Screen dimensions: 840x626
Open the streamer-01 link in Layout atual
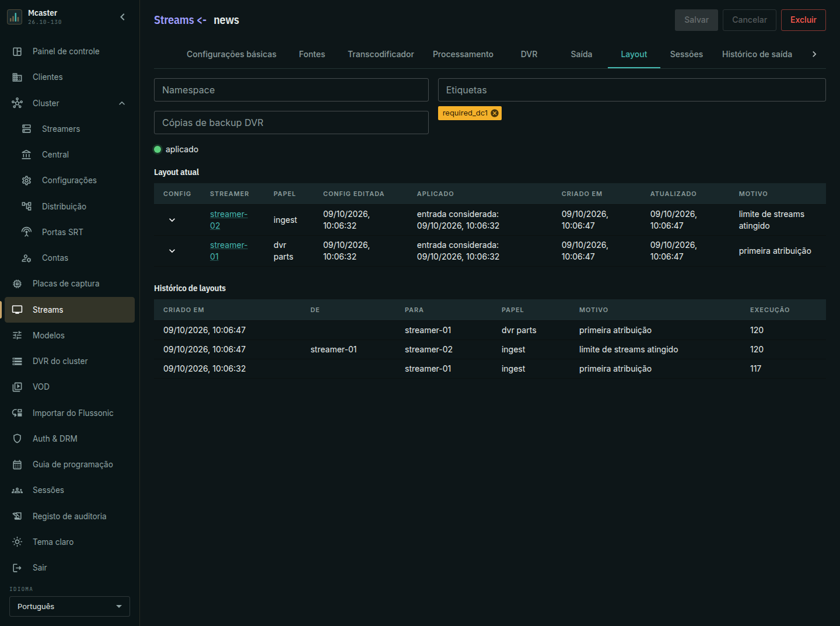tap(229, 251)
